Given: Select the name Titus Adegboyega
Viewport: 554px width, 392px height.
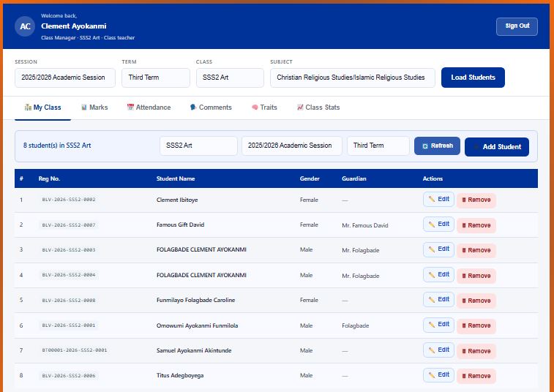Looking at the screenshot, I should pyautogui.click(x=180, y=375).
